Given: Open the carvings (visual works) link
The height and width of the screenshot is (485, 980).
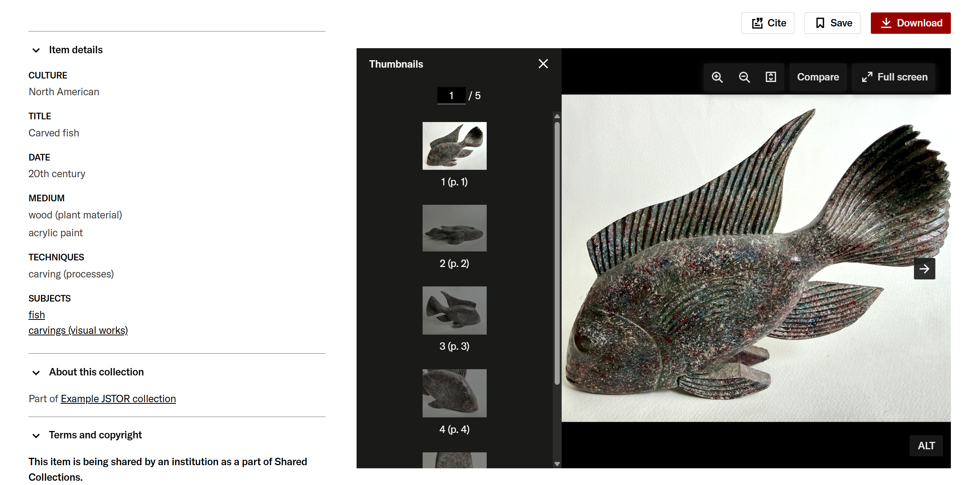Looking at the screenshot, I should click(78, 330).
